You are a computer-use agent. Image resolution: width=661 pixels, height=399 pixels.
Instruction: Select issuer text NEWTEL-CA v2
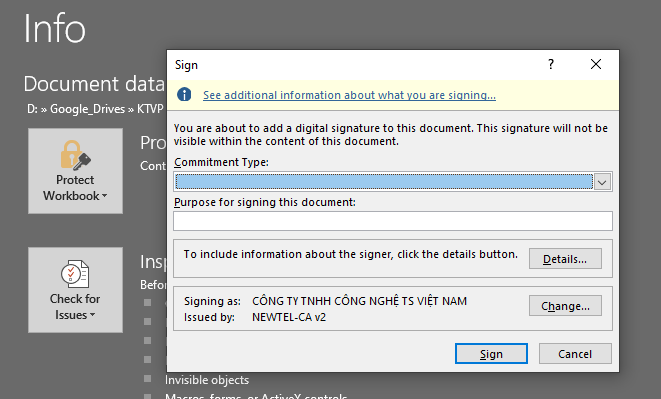coord(289,317)
